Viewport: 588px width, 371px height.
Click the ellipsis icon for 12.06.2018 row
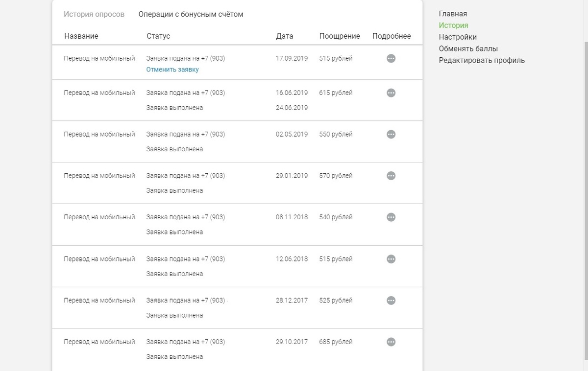point(391,259)
